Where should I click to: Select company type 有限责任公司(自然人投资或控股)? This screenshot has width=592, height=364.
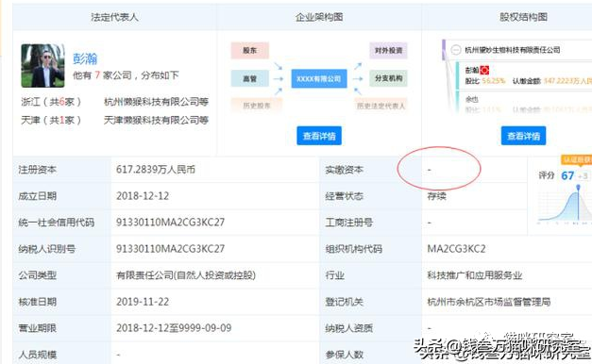(x=186, y=275)
